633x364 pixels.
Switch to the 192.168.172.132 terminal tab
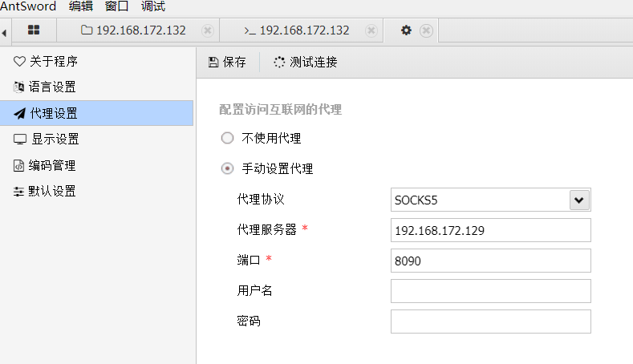[x=297, y=30]
